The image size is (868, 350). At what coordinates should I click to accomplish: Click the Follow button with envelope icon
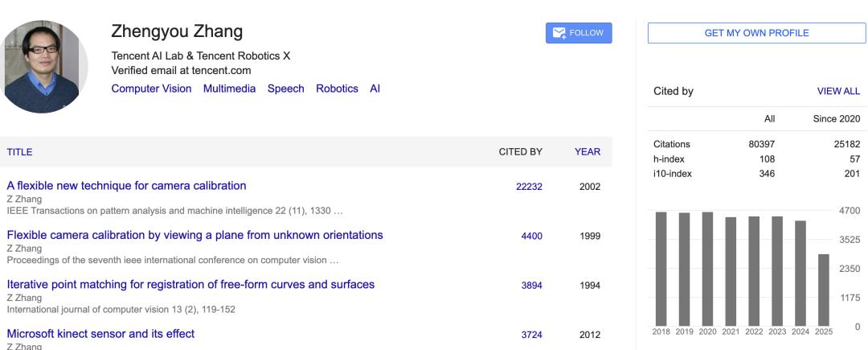(579, 33)
